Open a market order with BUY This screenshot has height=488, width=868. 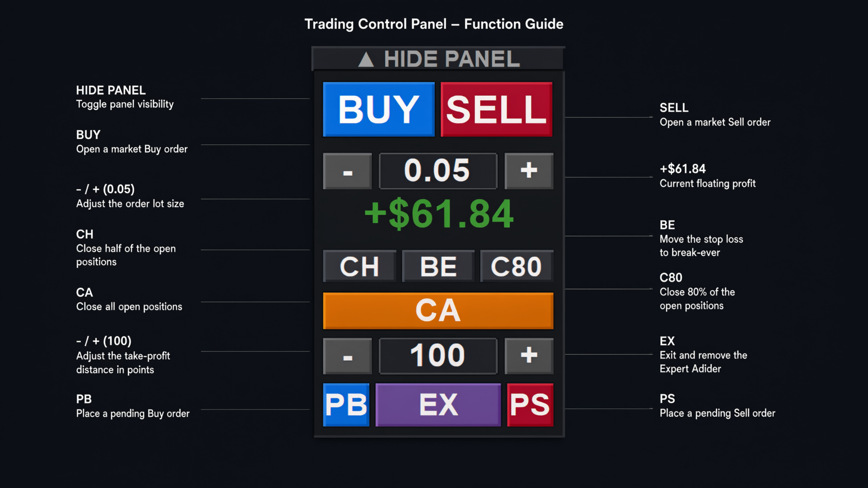coord(379,109)
